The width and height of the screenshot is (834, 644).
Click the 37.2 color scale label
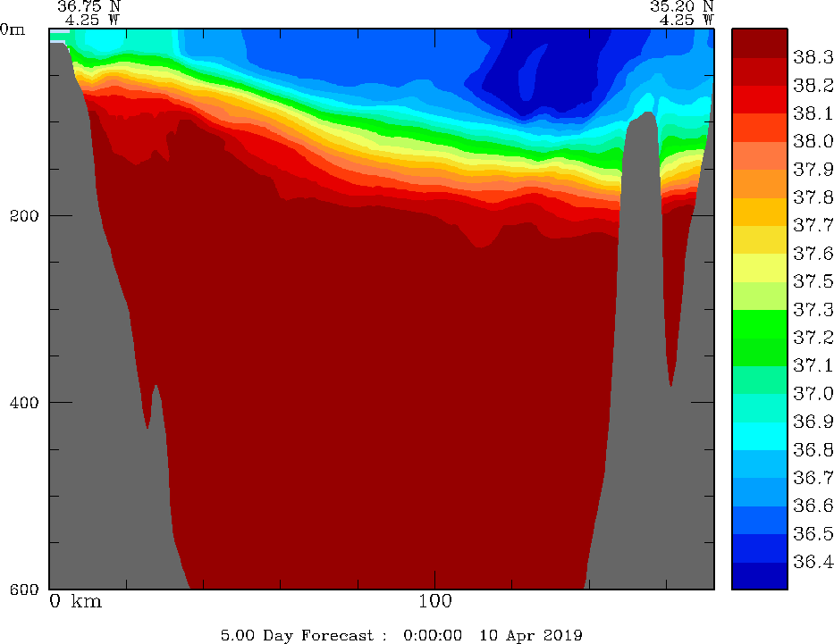[x=813, y=338]
